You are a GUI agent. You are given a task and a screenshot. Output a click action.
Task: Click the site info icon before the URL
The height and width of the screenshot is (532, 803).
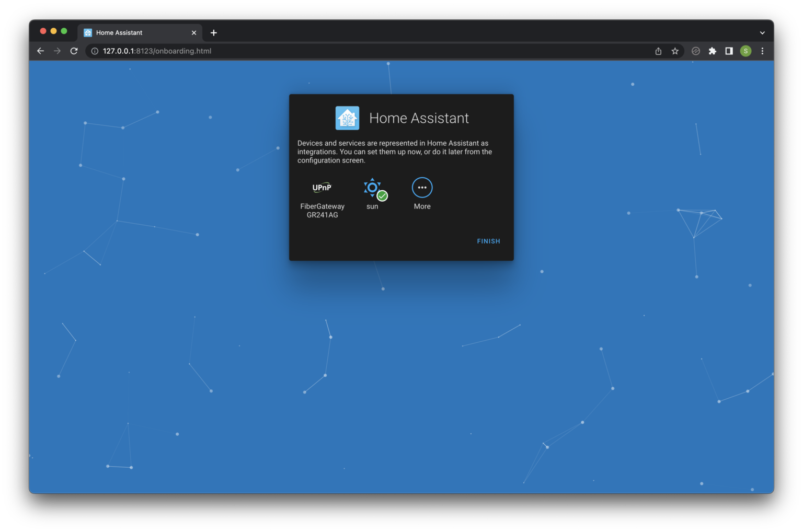[x=94, y=51]
